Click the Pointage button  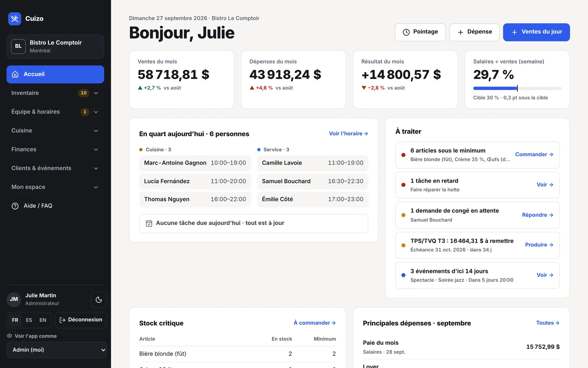[420, 32]
